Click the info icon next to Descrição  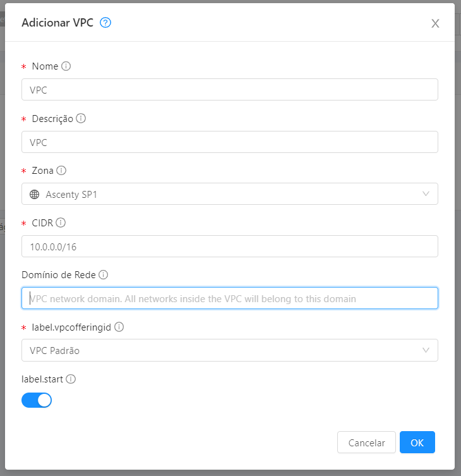click(x=81, y=118)
